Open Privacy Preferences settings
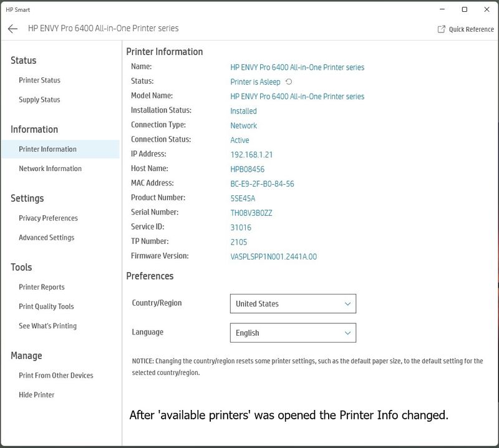This screenshot has height=448, width=499. (x=49, y=218)
